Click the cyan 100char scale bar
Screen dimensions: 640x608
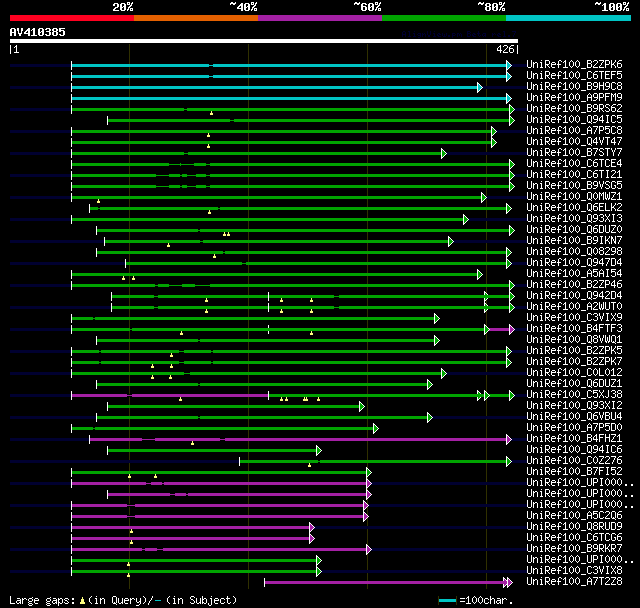[x=447, y=600]
